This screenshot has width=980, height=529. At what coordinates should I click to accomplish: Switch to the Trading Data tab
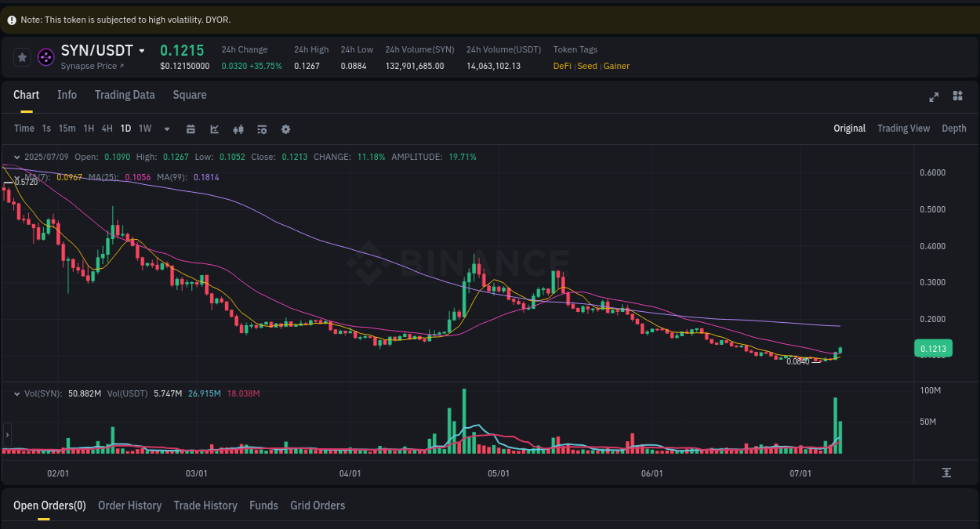125,95
